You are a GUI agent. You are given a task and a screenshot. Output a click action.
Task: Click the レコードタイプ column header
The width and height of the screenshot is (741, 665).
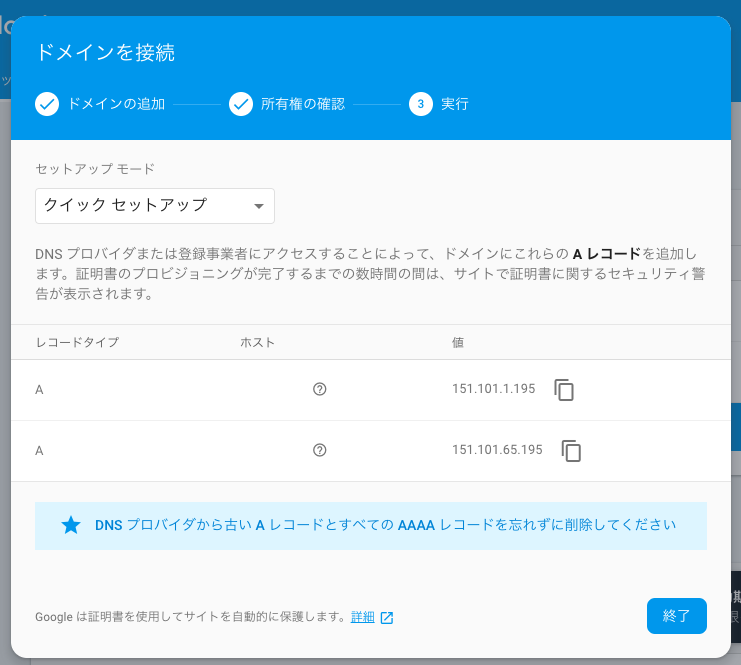[x=78, y=342]
